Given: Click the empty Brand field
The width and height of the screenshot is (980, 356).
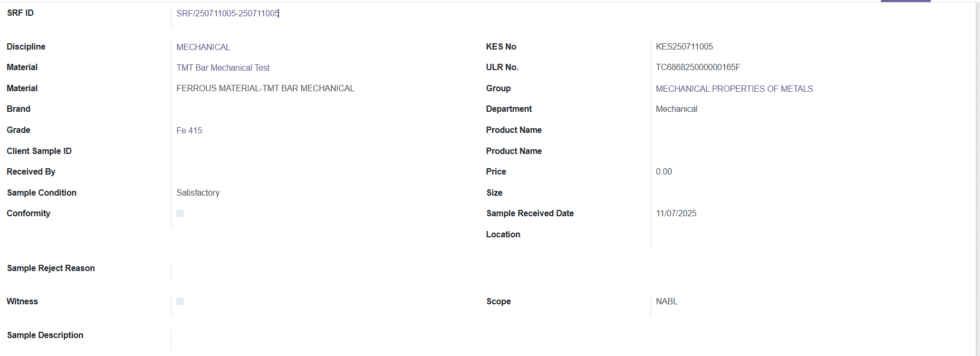Looking at the screenshot, I should pos(316,109).
